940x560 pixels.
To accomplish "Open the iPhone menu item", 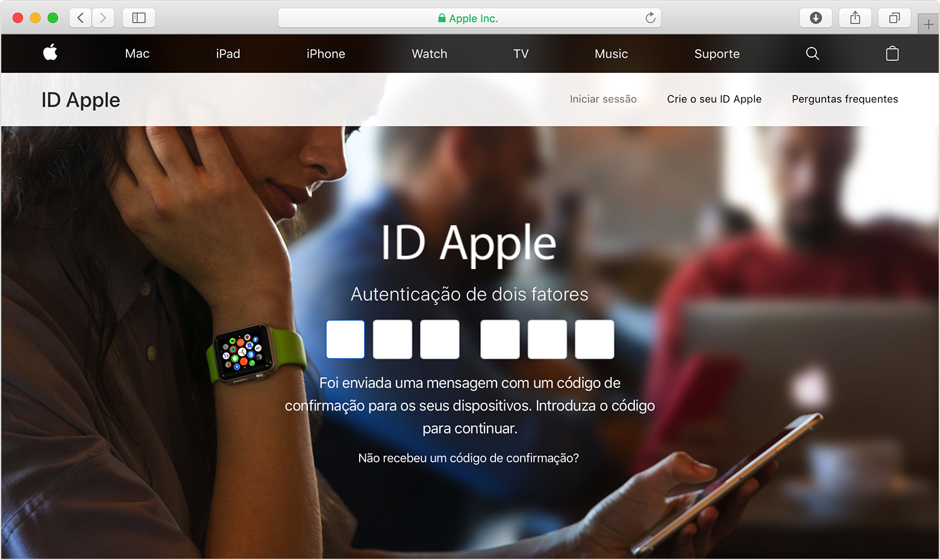I will coord(326,54).
